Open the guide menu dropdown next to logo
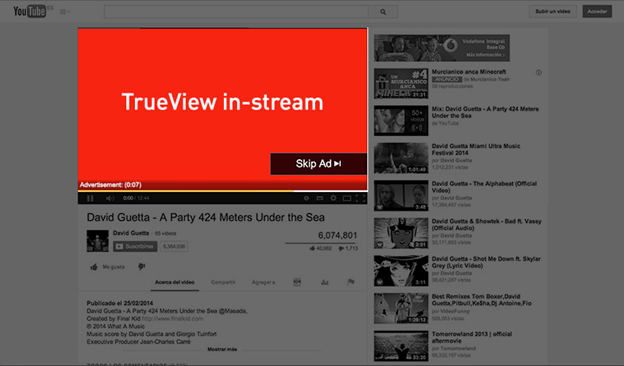The height and width of the screenshot is (366, 624). pos(64,12)
